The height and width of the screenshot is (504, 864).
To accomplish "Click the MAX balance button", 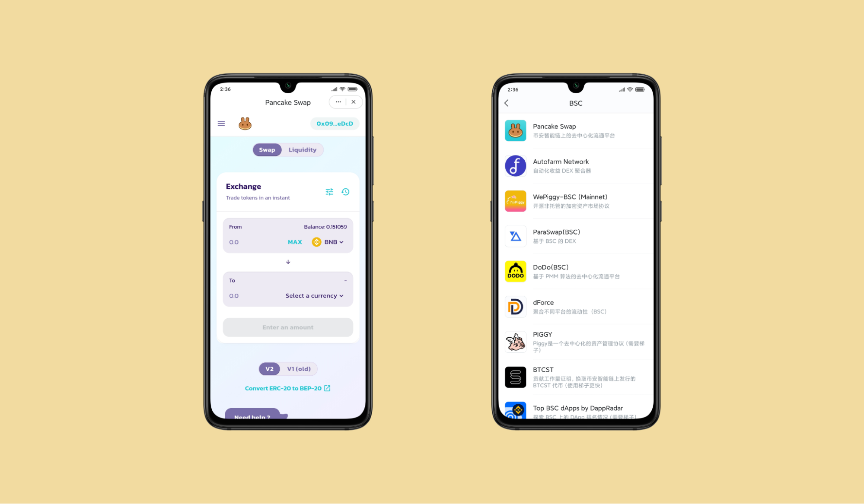I will coord(294,242).
